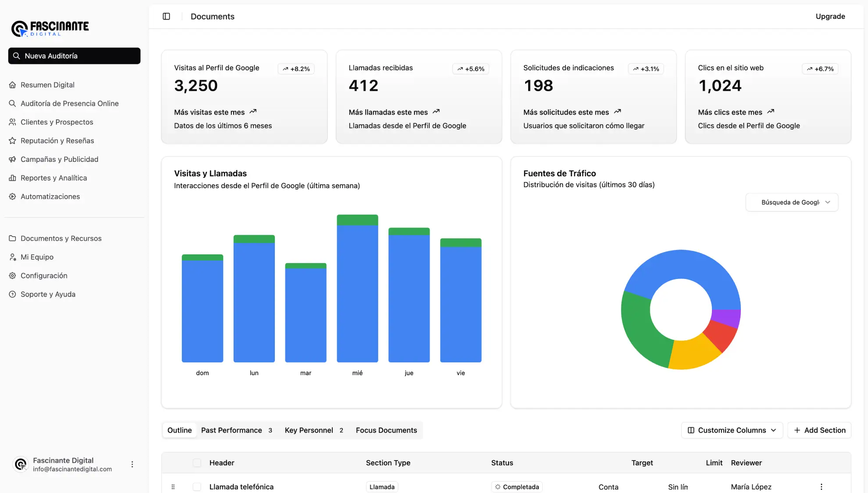
Task: Open the Customize Columns dropdown
Action: [732, 430]
